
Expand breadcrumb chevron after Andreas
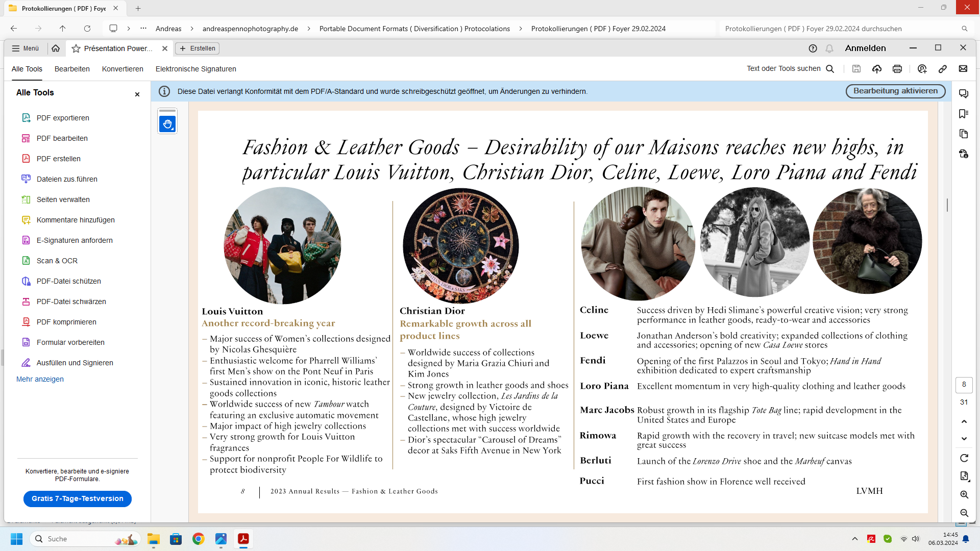(x=191, y=29)
